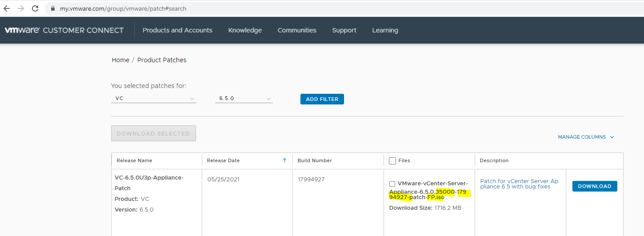The height and width of the screenshot is (236, 644).
Task: Open the Communities menu
Action: pyautogui.click(x=297, y=30)
